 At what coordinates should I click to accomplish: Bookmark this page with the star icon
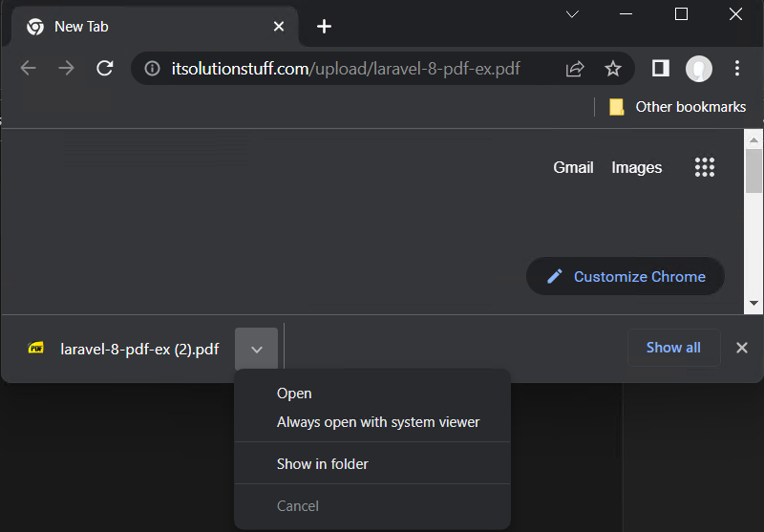point(612,69)
